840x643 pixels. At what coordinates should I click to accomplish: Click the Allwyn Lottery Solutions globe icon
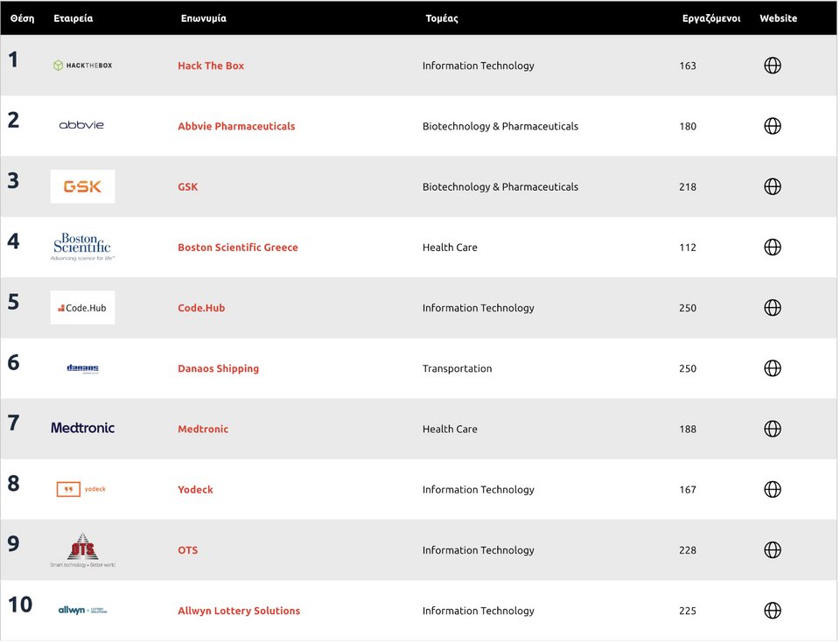tap(772, 611)
